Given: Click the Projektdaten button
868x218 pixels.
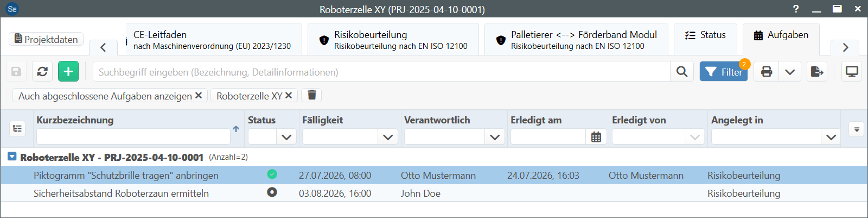Looking at the screenshot, I should [46, 39].
